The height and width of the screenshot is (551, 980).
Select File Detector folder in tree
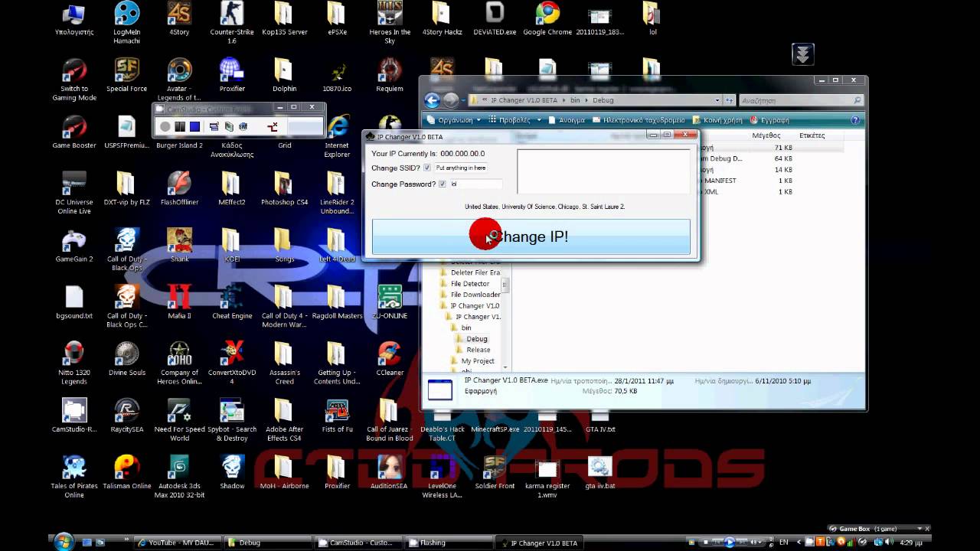464,284
